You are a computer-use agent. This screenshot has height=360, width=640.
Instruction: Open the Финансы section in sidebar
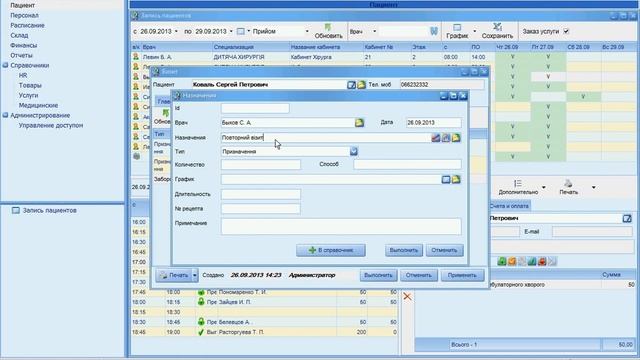[x=24, y=45]
